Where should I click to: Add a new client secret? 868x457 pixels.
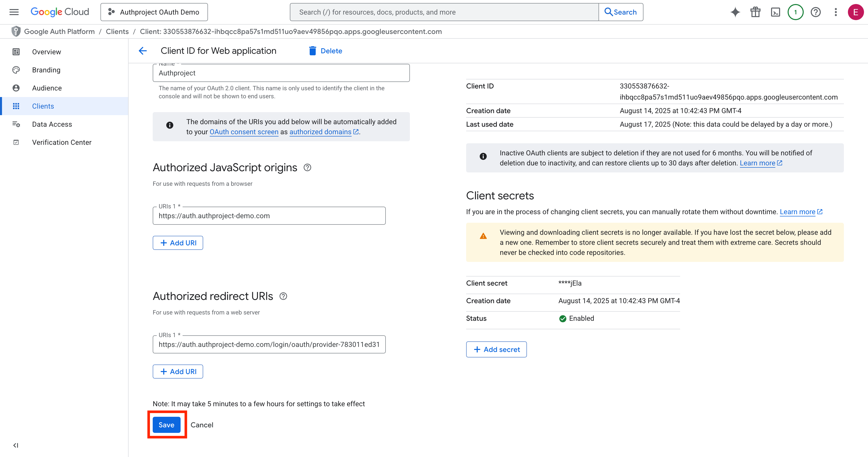(x=496, y=349)
